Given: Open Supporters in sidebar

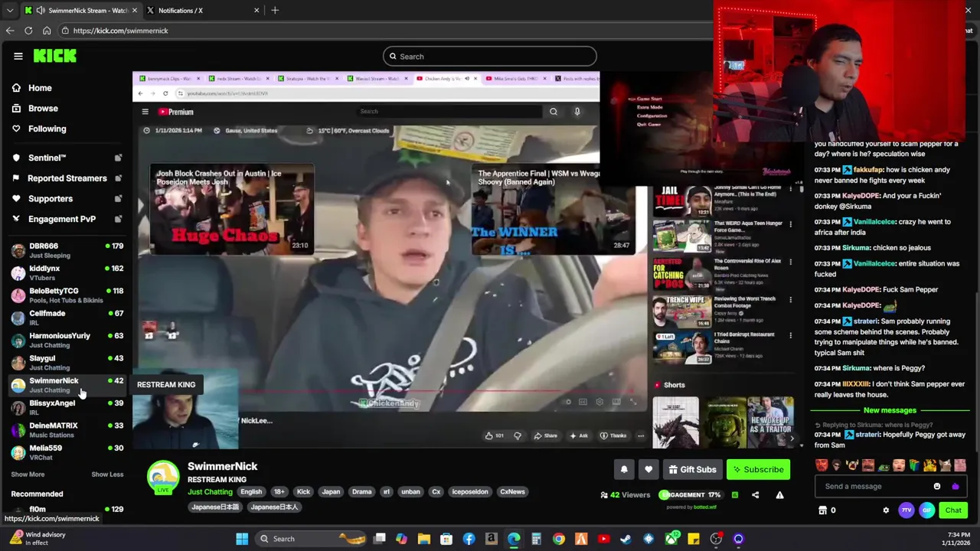Looking at the screenshot, I should [x=51, y=199].
